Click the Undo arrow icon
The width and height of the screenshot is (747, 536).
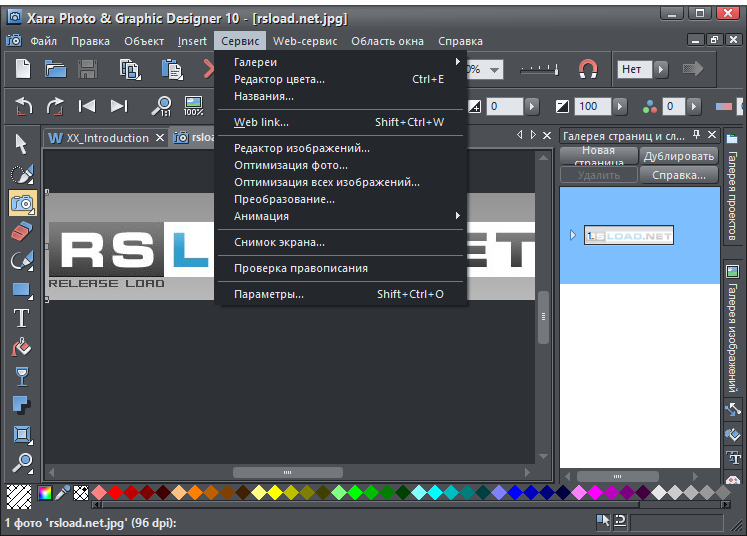[x=23, y=106]
